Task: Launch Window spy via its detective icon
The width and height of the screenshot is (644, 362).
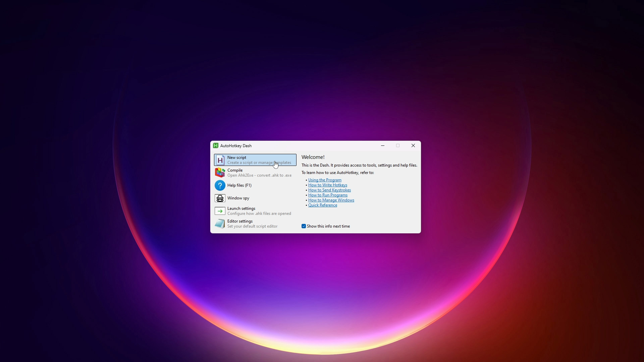Action: [x=220, y=198]
